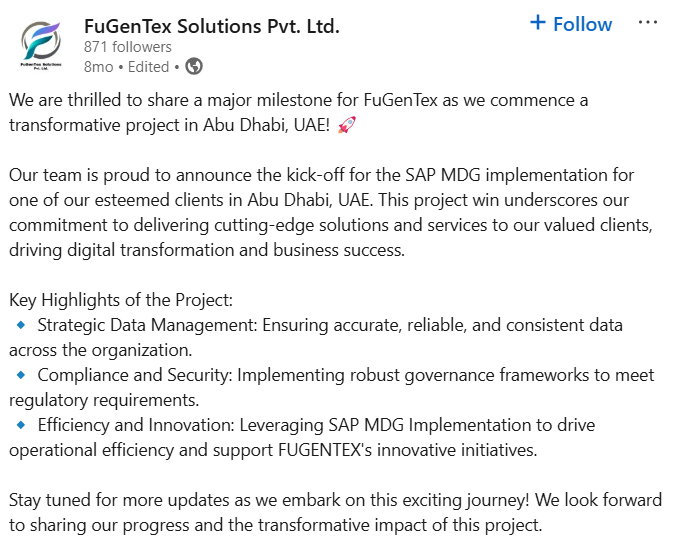Click the diamond bullet before Strategic Data Management
The height and width of the screenshot is (548, 677).
point(21,325)
